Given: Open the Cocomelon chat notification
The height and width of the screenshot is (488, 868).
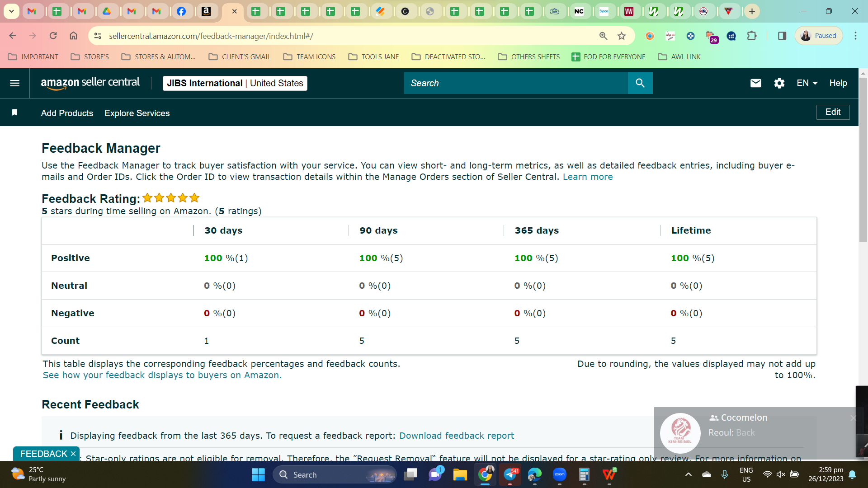Looking at the screenshot, I should click(755, 433).
